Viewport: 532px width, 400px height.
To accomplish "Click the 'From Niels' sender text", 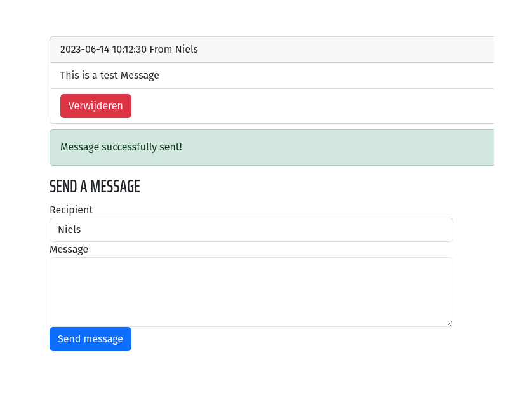I will click(x=174, y=50).
